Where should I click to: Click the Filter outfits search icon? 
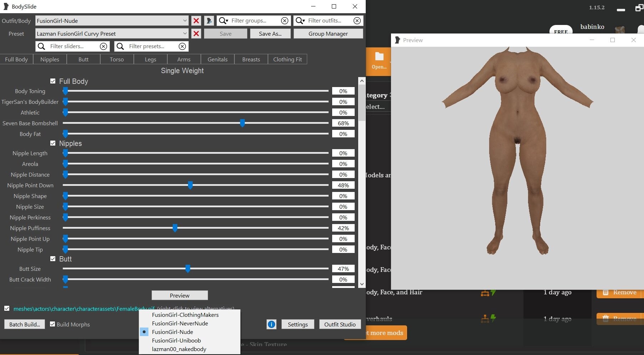click(x=300, y=21)
